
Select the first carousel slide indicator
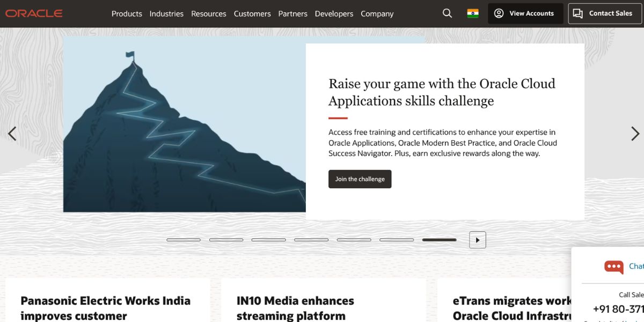tap(184, 240)
